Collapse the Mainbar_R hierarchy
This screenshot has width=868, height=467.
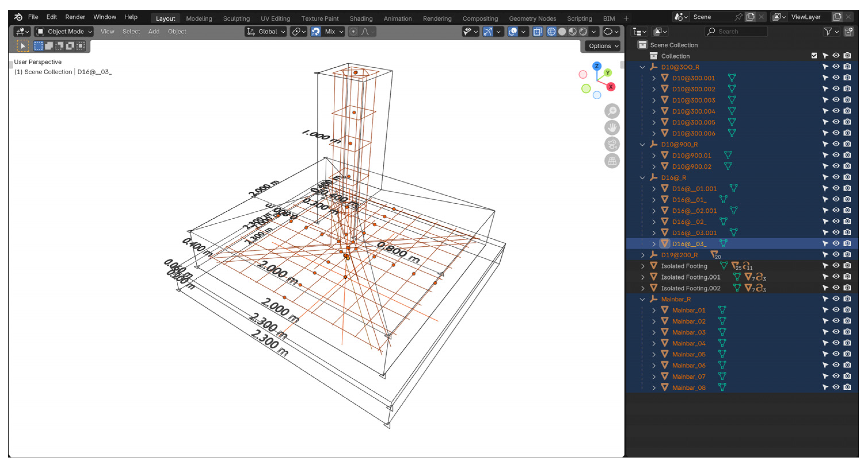click(642, 299)
